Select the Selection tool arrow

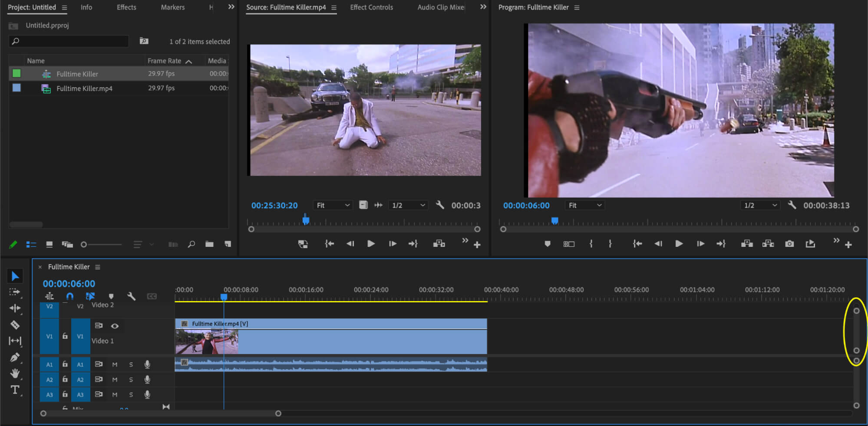tap(15, 276)
